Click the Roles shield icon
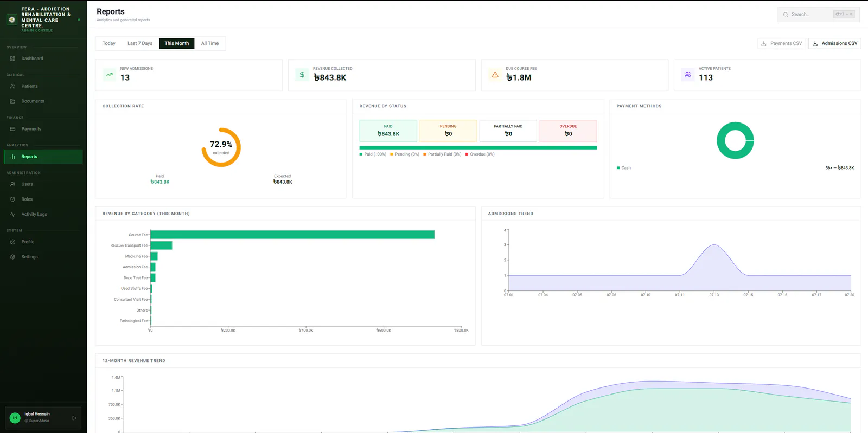Image resolution: width=868 pixels, height=433 pixels. (12, 199)
